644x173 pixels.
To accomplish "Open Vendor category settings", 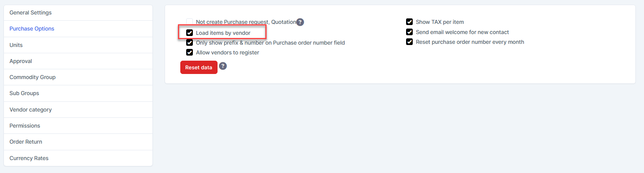I will (31, 110).
